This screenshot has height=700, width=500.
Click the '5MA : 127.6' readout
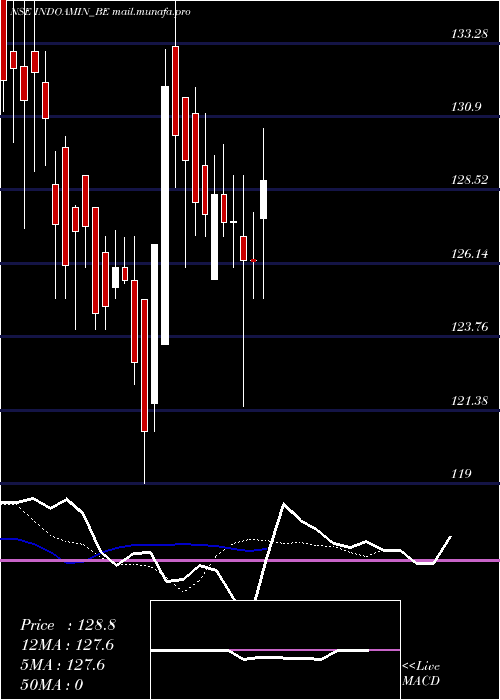point(63,665)
